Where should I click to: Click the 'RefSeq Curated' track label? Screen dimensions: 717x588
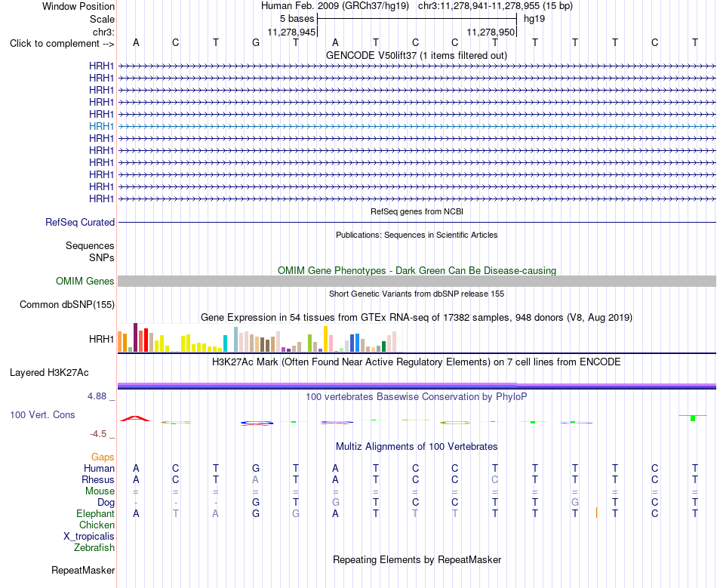pos(80,222)
